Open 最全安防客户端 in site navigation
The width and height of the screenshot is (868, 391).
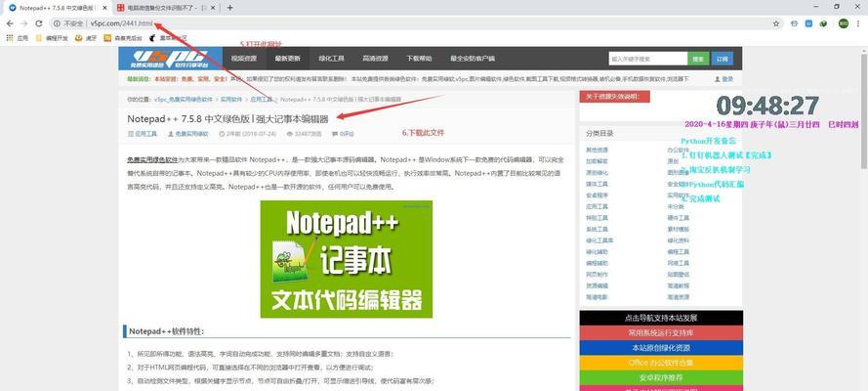(x=473, y=58)
